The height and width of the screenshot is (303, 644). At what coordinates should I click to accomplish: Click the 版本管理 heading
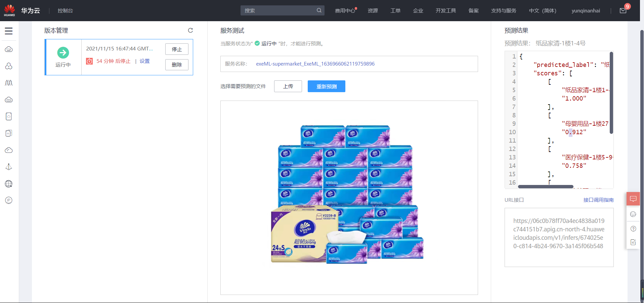click(x=56, y=31)
